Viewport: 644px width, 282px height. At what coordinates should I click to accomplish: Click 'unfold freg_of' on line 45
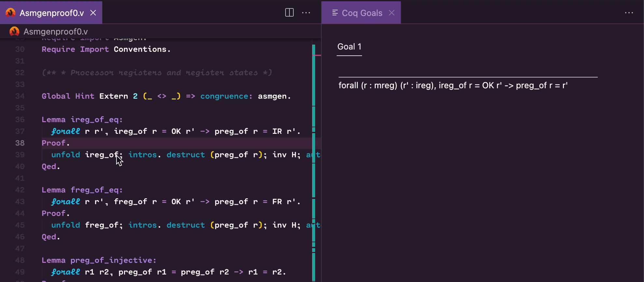coord(85,225)
